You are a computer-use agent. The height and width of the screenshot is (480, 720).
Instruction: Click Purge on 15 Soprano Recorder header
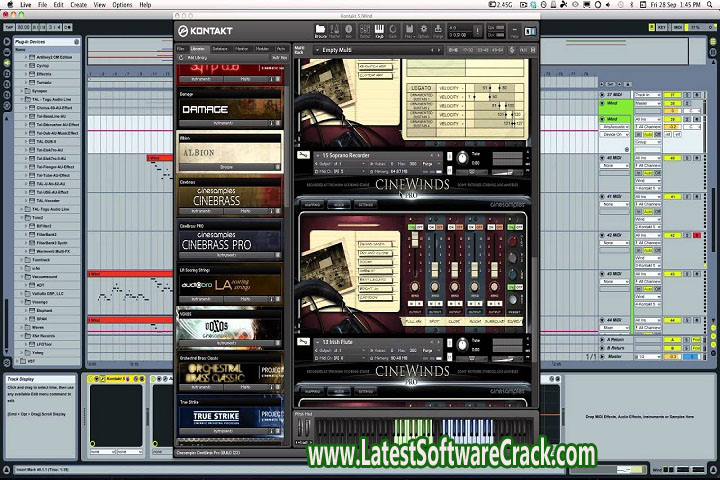(428, 164)
